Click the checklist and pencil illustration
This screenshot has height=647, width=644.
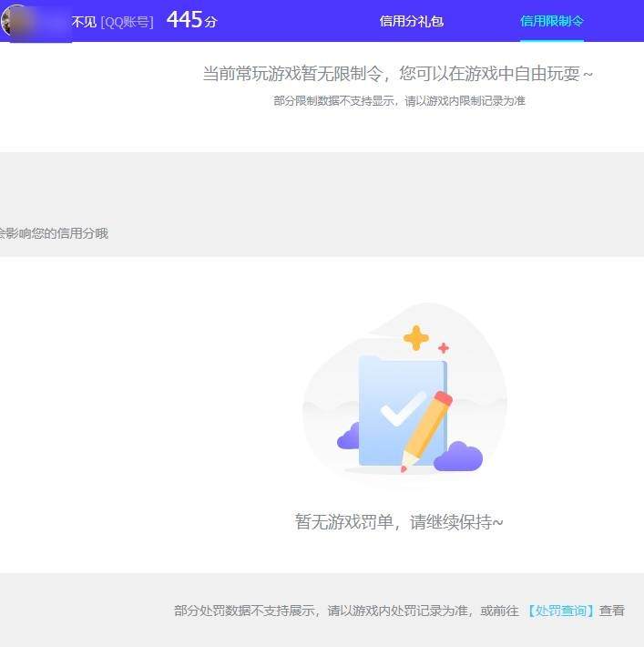404,396
